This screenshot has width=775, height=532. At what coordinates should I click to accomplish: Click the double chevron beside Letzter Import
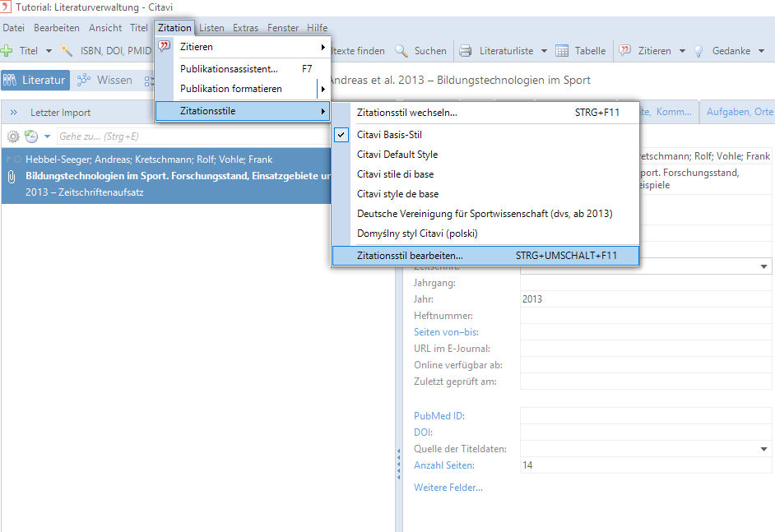[x=14, y=113]
